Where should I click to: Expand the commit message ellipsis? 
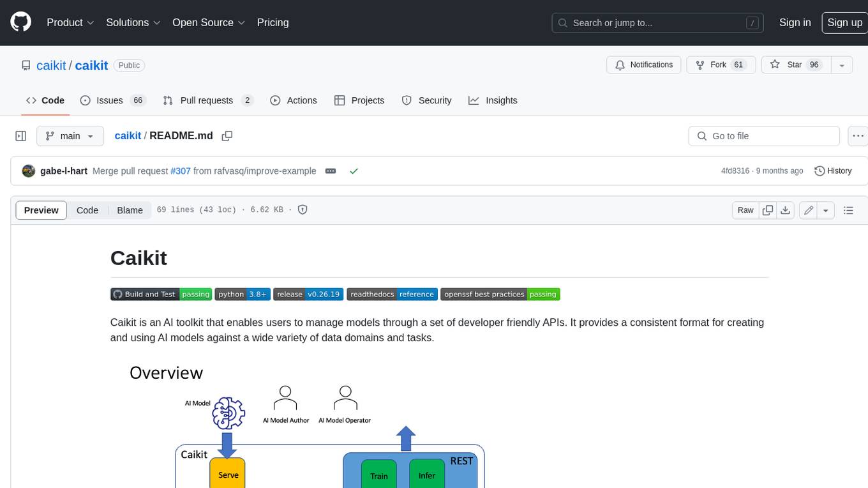tap(331, 171)
